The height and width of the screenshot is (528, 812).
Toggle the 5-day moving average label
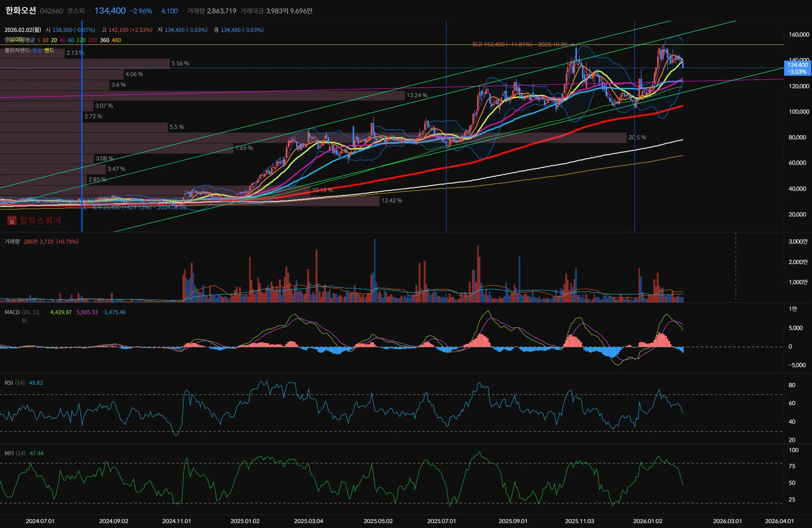pyautogui.click(x=38, y=40)
